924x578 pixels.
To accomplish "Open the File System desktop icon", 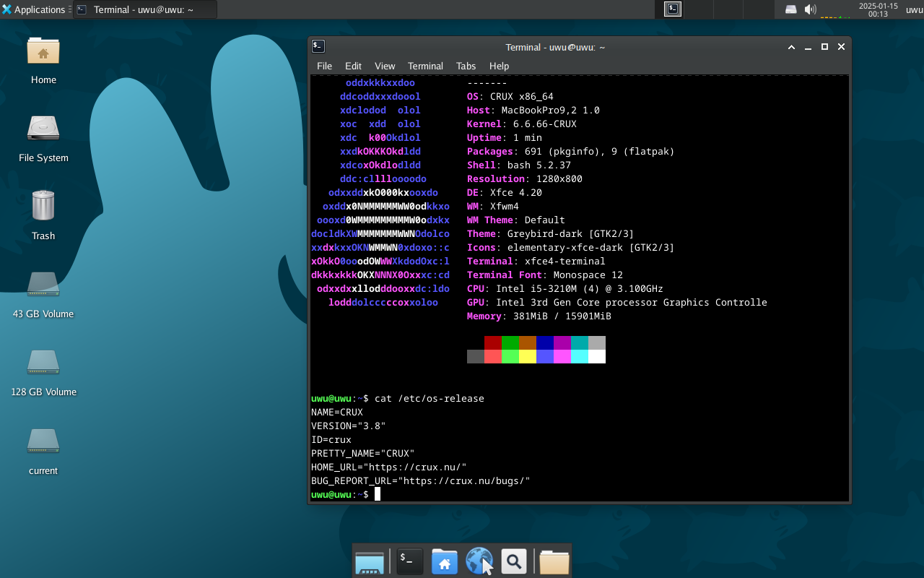I will pyautogui.click(x=43, y=130).
